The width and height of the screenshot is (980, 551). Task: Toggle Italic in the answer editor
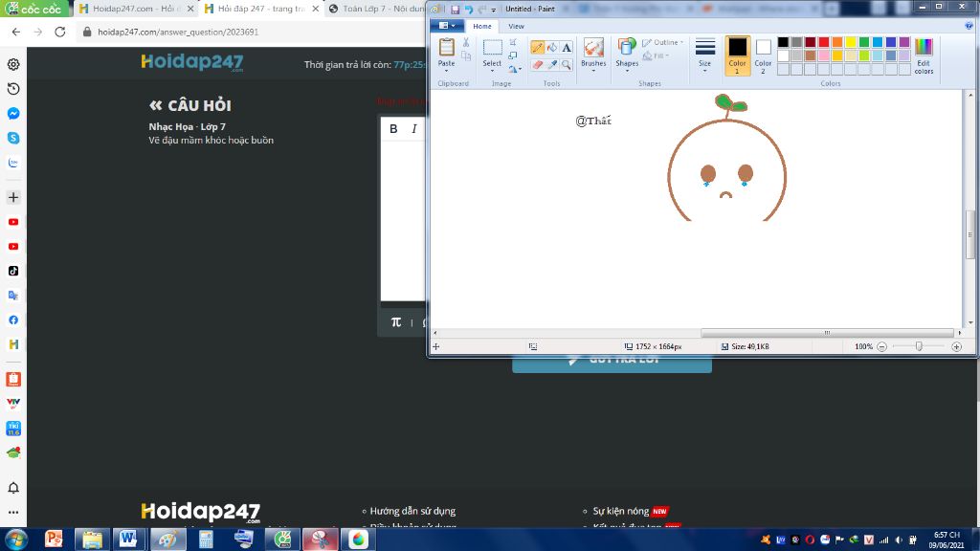tap(413, 129)
